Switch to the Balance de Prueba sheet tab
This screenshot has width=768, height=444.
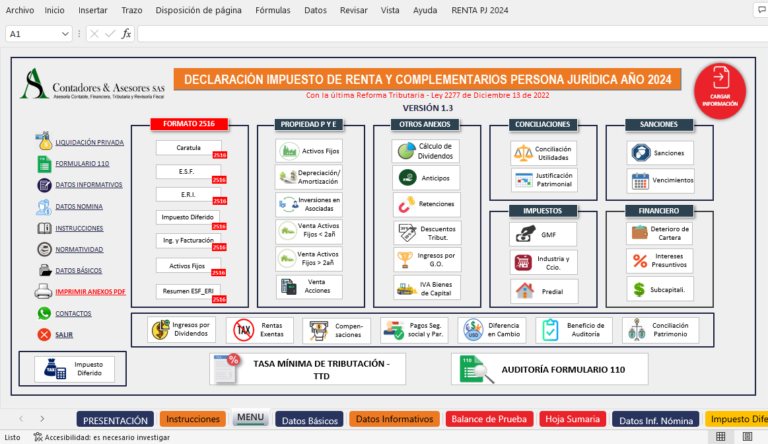pos(489,419)
